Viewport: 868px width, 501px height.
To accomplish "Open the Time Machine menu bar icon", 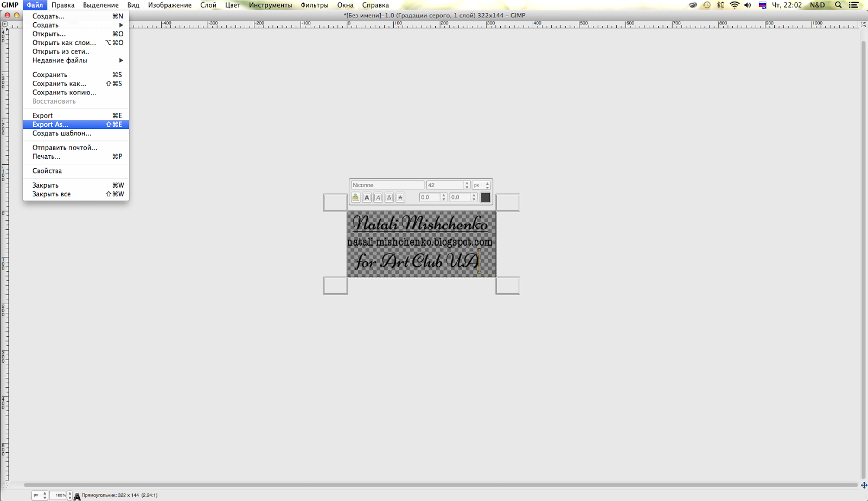I will tap(707, 5).
